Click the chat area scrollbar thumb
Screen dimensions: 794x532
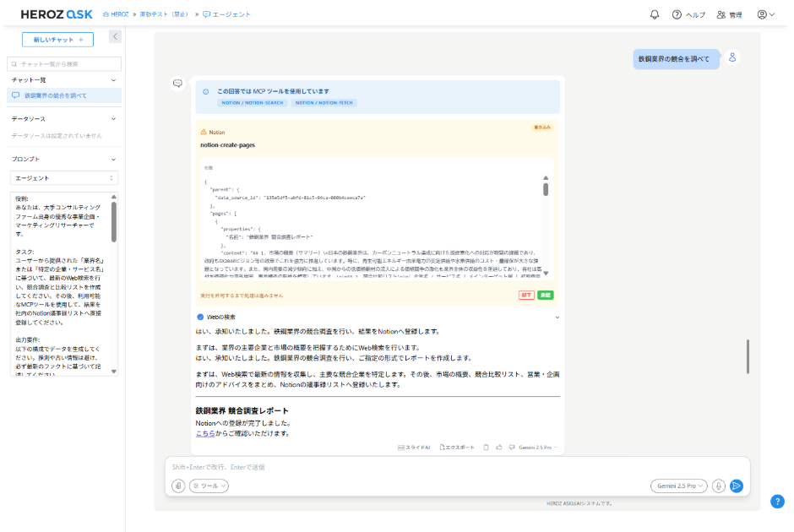[x=748, y=357]
